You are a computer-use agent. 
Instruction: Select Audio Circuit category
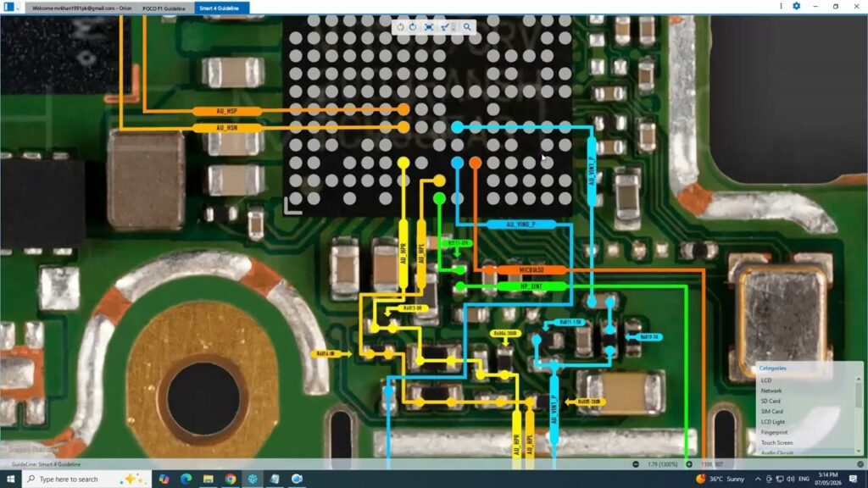click(777, 452)
